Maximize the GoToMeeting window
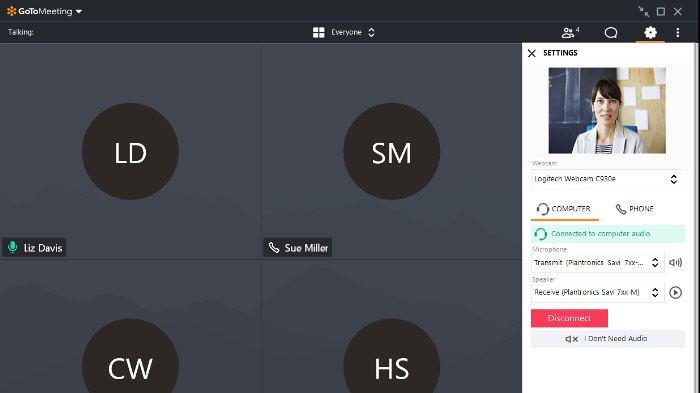Image resolution: width=700 pixels, height=393 pixels. pyautogui.click(x=661, y=12)
